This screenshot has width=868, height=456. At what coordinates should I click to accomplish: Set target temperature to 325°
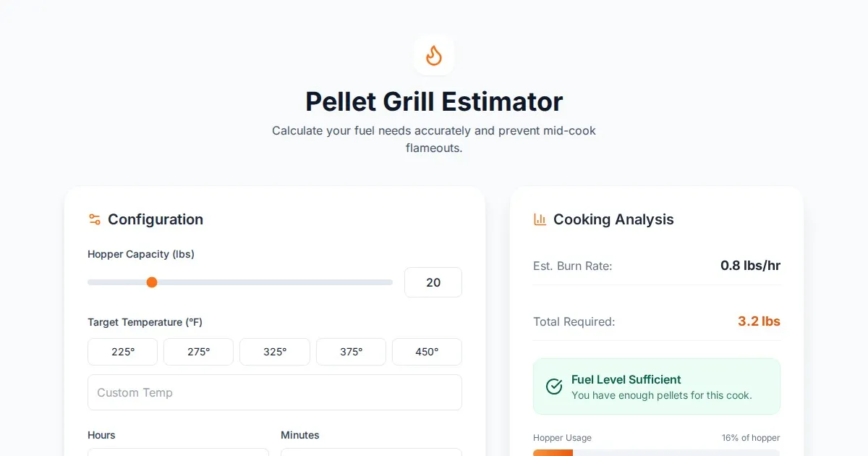[x=275, y=352]
